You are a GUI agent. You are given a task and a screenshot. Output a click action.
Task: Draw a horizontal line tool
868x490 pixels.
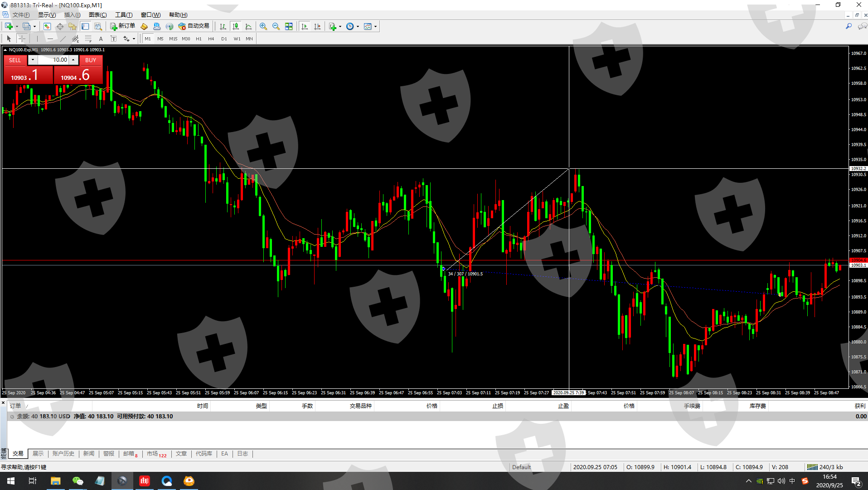(x=50, y=39)
